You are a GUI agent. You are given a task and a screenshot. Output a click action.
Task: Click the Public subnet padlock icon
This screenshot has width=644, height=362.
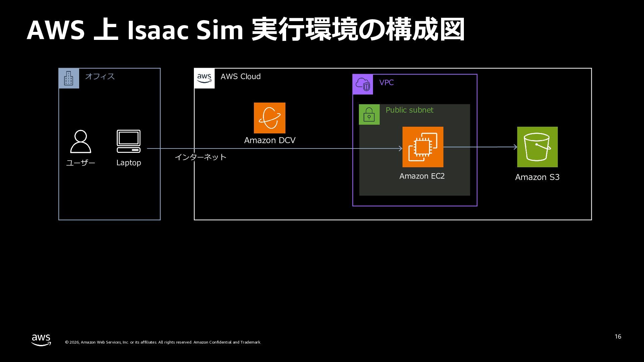369,115
